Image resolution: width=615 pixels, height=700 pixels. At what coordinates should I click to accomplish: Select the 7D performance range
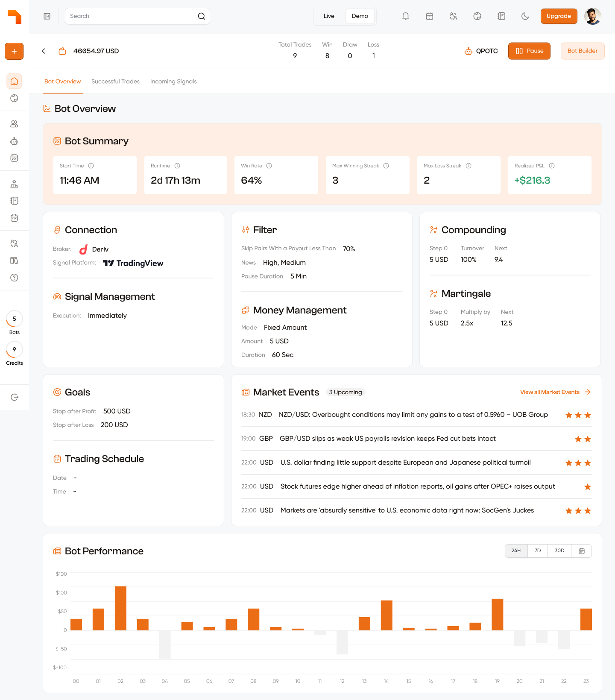[x=538, y=551]
